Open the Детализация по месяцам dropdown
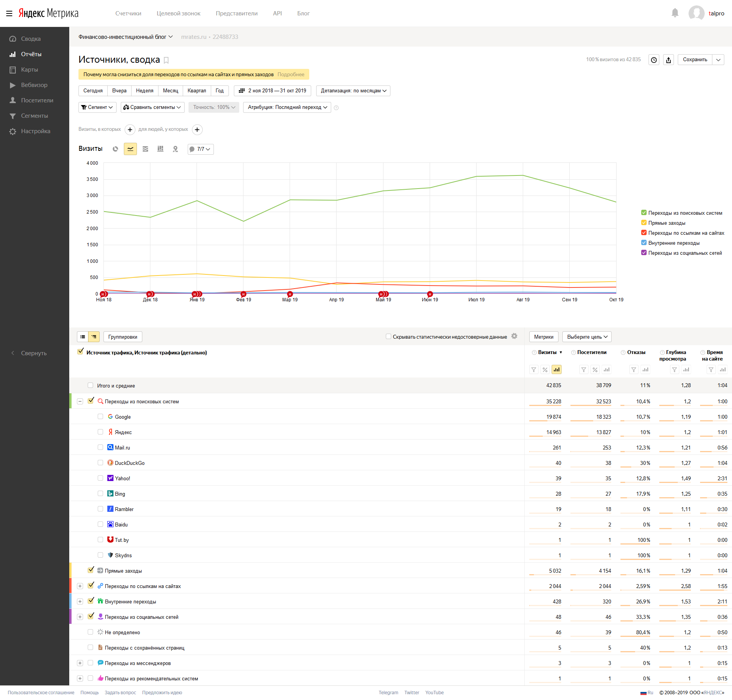The width and height of the screenshot is (732, 700). [x=353, y=91]
